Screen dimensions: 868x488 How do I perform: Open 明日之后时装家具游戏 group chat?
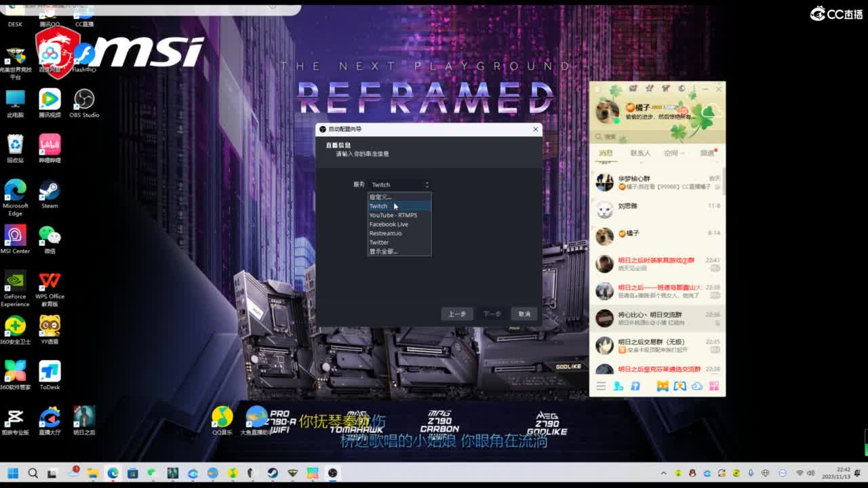(657, 264)
